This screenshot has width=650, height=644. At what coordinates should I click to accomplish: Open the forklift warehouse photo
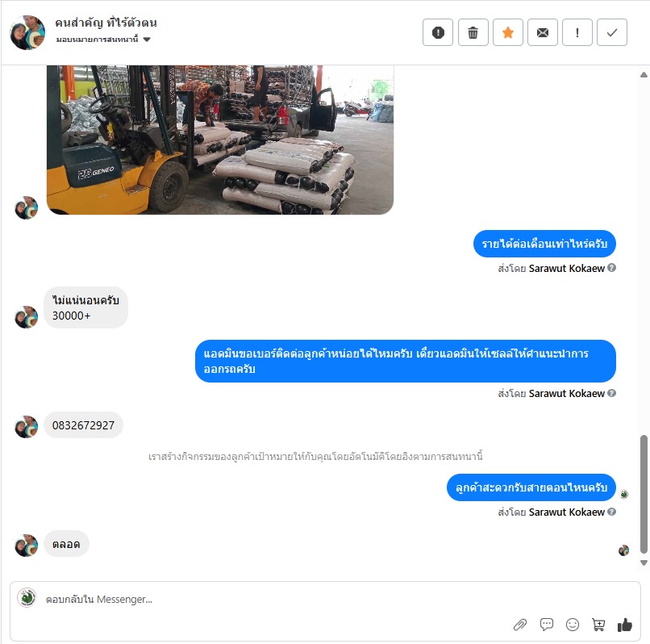point(219,140)
